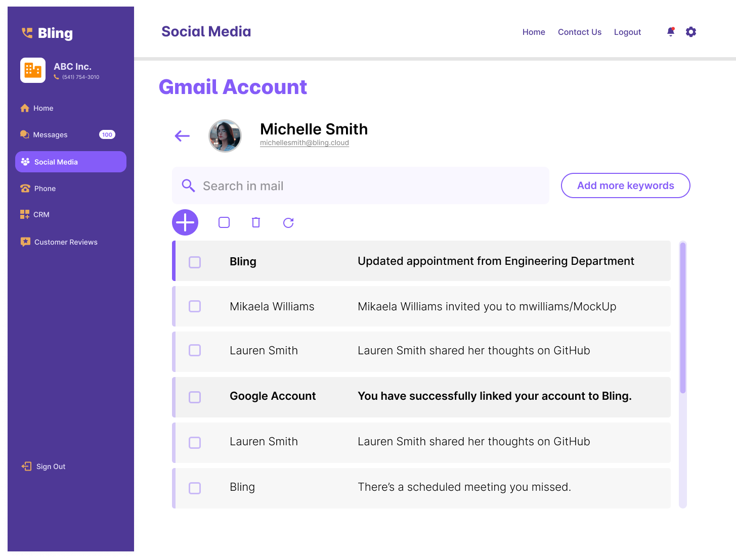Select Social Media sidebar item
This screenshot has width=736, height=560.
point(71,162)
